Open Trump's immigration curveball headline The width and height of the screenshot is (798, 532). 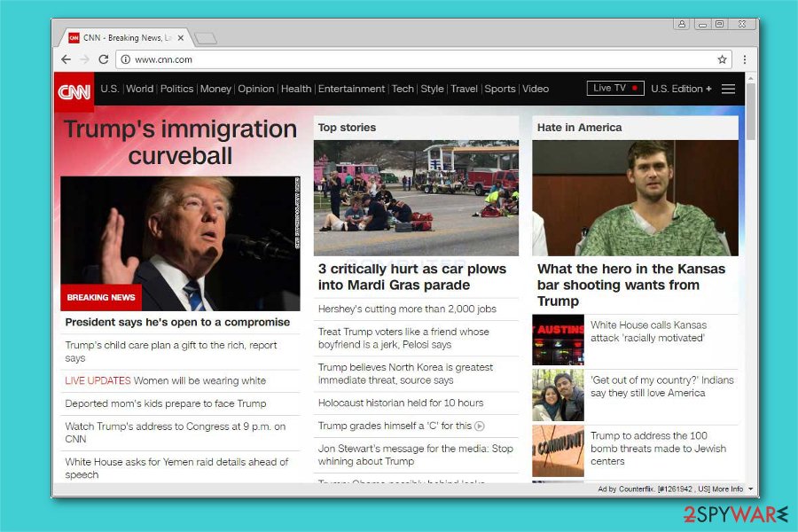[x=180, y=142]
